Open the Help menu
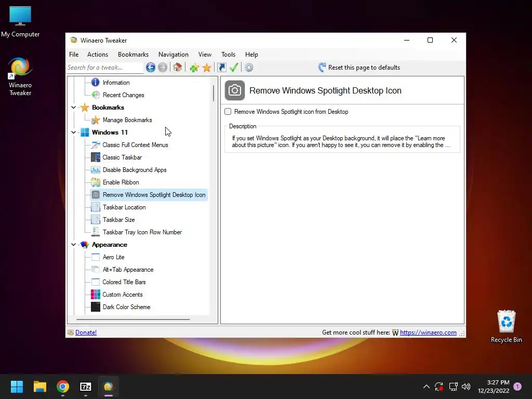The width and height of the screenshot is (532, 399). [251, 54]
